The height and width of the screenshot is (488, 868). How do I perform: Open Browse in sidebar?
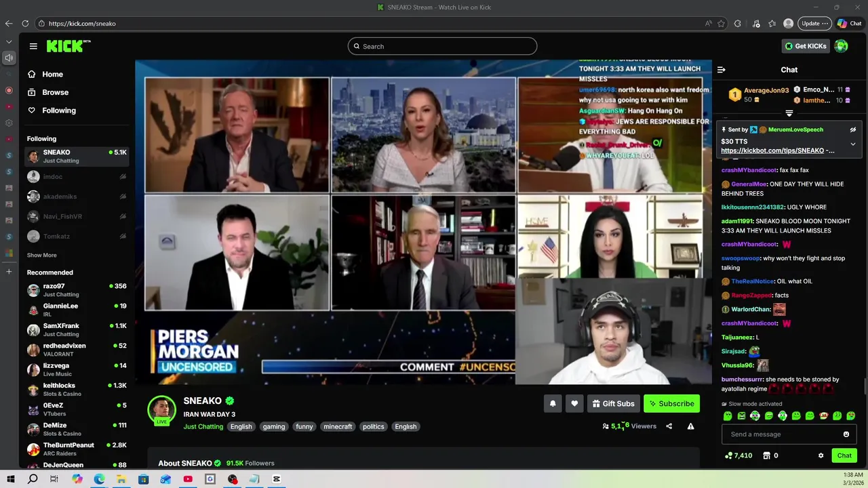[48, 92]
